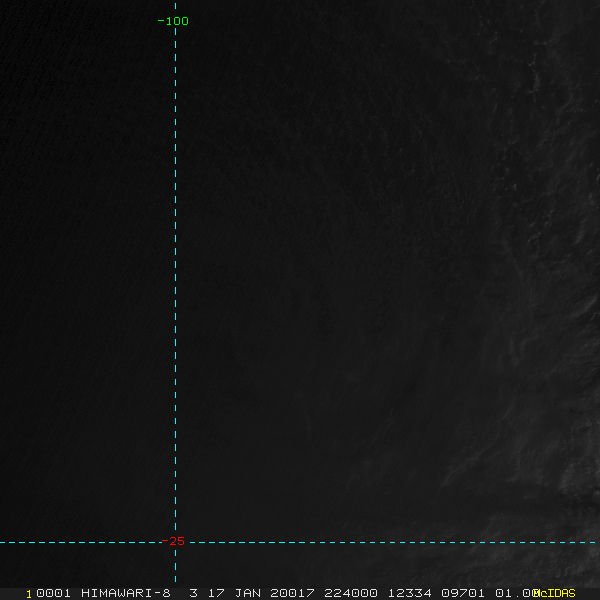Click the yellow McIDAS label
The height and width of the screenshot is (600, 600).
[x=555, y=593]
